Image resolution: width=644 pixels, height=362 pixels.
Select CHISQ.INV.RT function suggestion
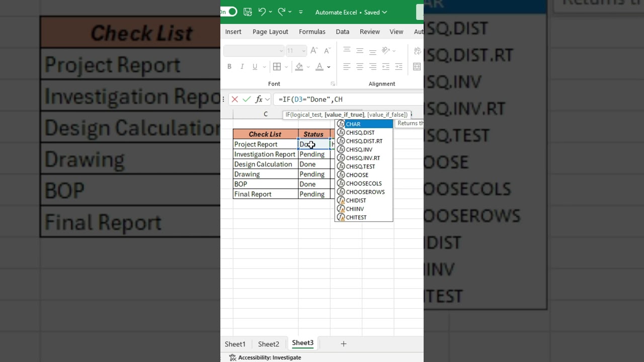[364, 158]
